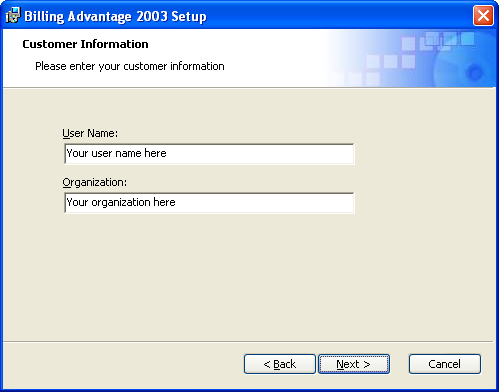Go to next step with Next button
The image size is (499, 392).
(x=354, y=364)
